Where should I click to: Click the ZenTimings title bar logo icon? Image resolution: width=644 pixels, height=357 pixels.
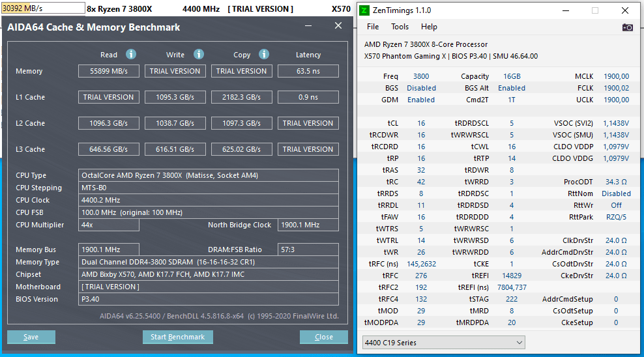click(364, 10)
